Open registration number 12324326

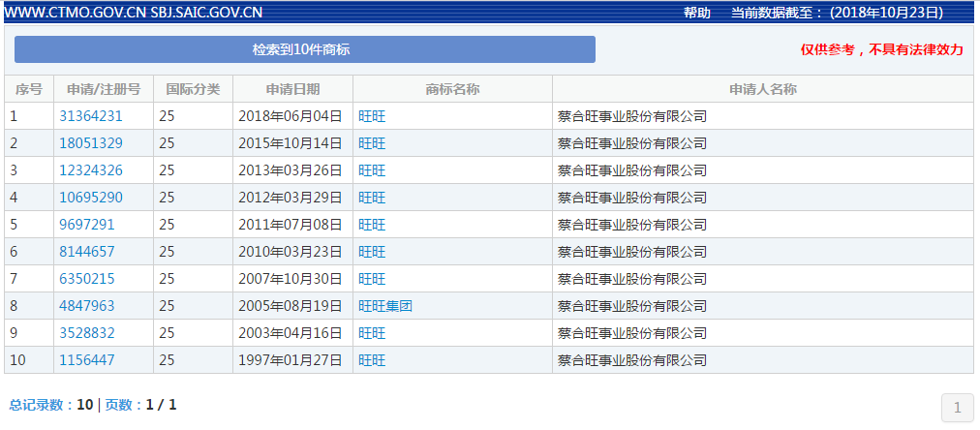(x=91, y=170)
